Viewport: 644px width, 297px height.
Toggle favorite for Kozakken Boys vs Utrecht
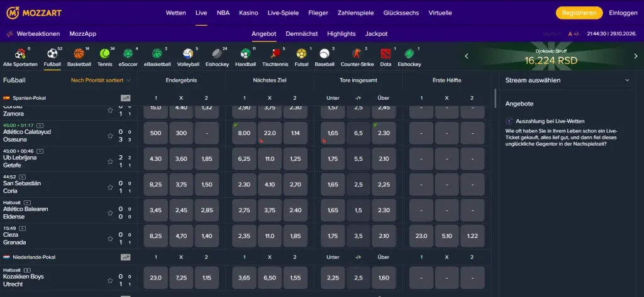tap(110, 281)
